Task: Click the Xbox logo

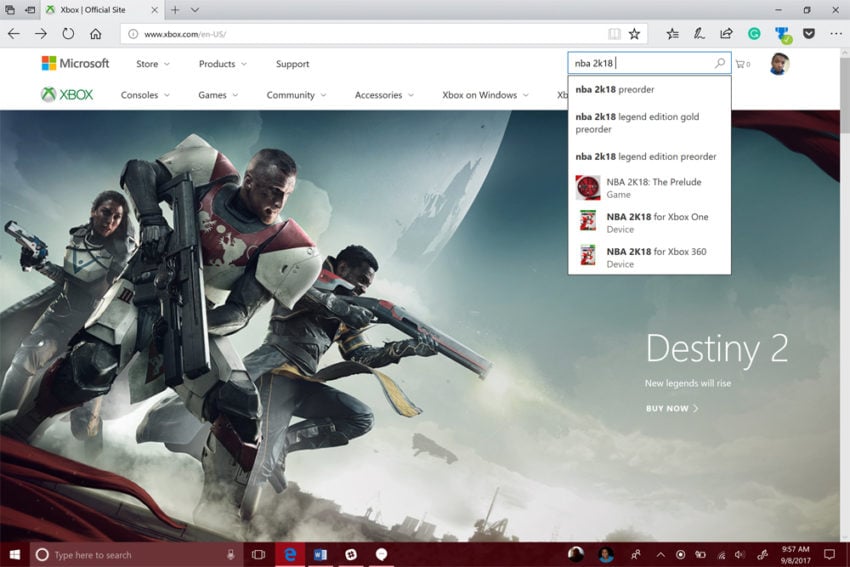Action: (x=67, y=94)
